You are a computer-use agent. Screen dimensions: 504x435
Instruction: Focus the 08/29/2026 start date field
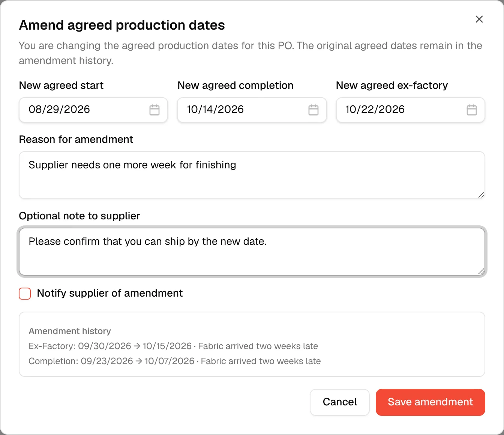pyautogui.click(x=93, y=110)
